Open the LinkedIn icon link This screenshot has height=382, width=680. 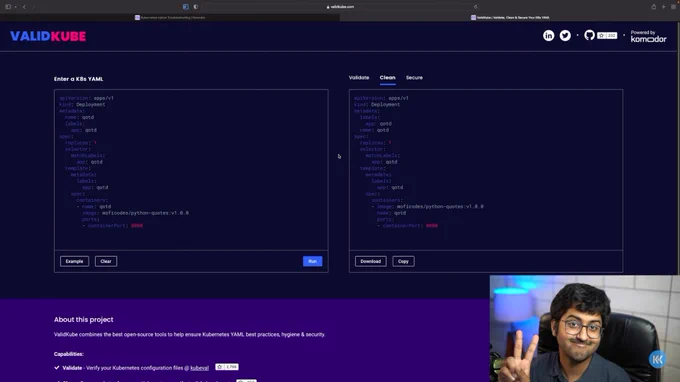click(x=549, y=36)
